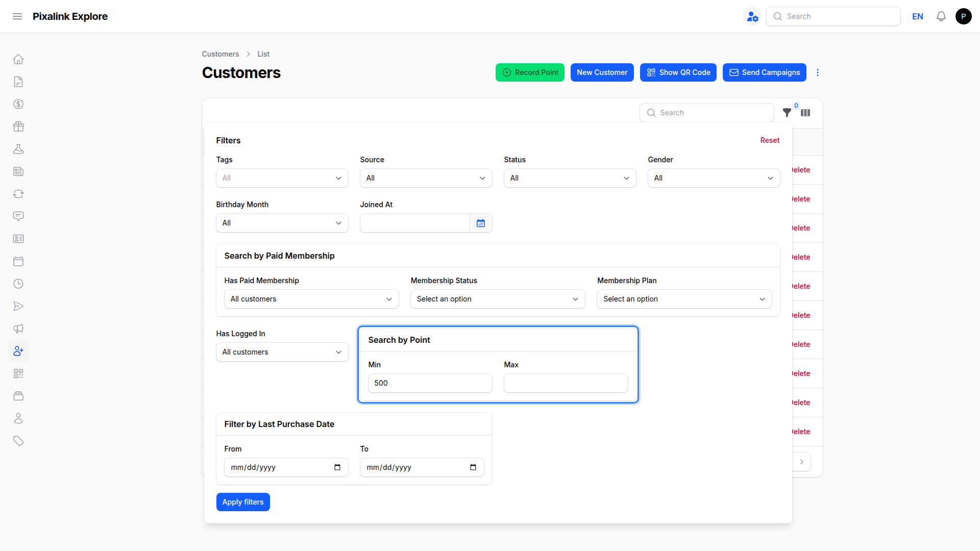The width and height of the screenshot is (980, 551).
Task: Open the Joined At calendar picker
Action: [481, 223]
